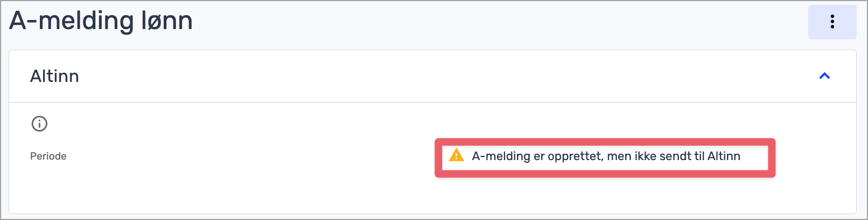Click the alert icon before 'A-melding er opprettet'
The width and height of the screenshot is (868, 220).
point(456,155)
